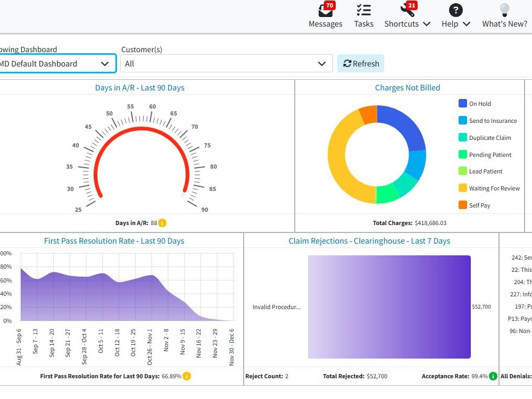Click the 'Invalid Procedur...' bar label

click(x=277, y=307)
